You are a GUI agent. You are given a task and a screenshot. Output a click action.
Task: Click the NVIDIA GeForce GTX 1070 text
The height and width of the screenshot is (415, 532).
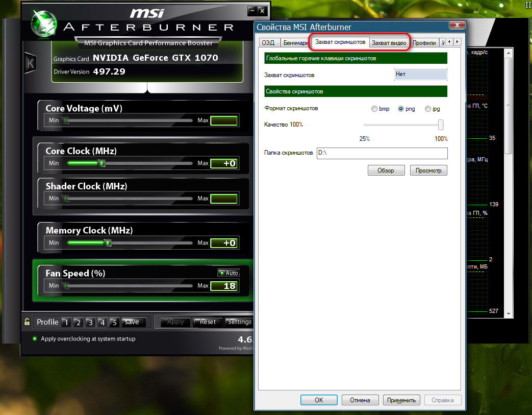[156, 58]
